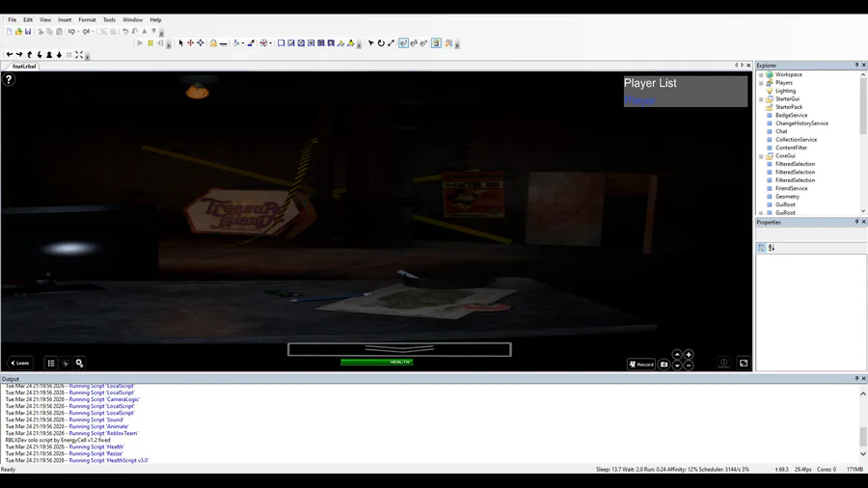Open the color wheel dropdown arrow

(270, 43)
